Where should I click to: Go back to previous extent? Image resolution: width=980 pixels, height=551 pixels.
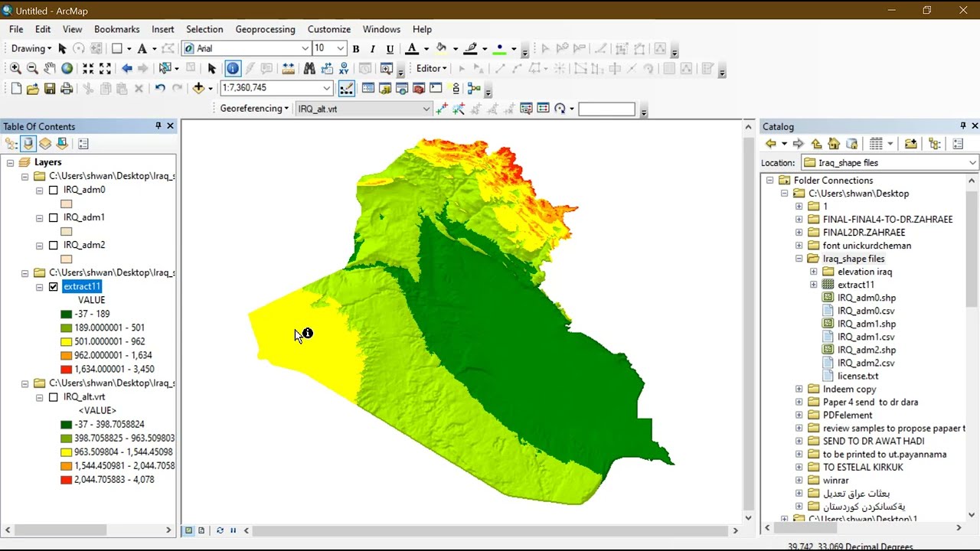click(127, 68)
